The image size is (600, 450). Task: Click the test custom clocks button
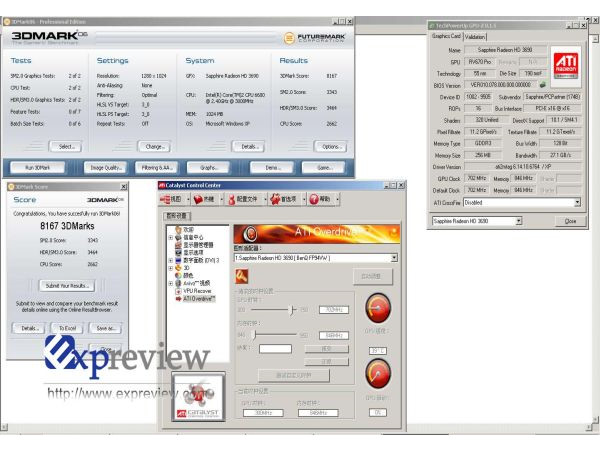point(293,375)
